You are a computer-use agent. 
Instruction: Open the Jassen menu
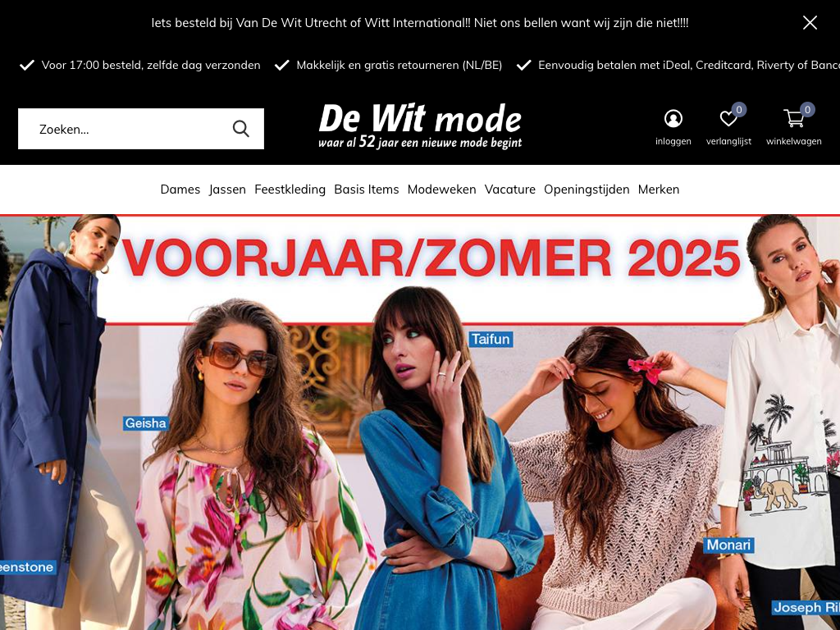[227, 189]
